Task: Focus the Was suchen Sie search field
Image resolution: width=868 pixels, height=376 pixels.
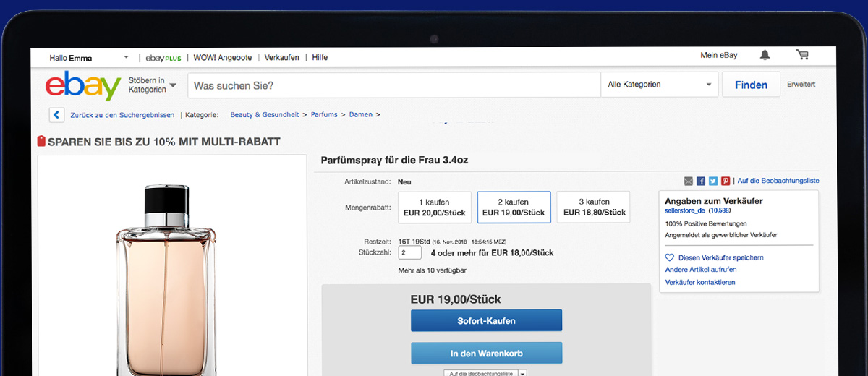Action: pos(394,85)
